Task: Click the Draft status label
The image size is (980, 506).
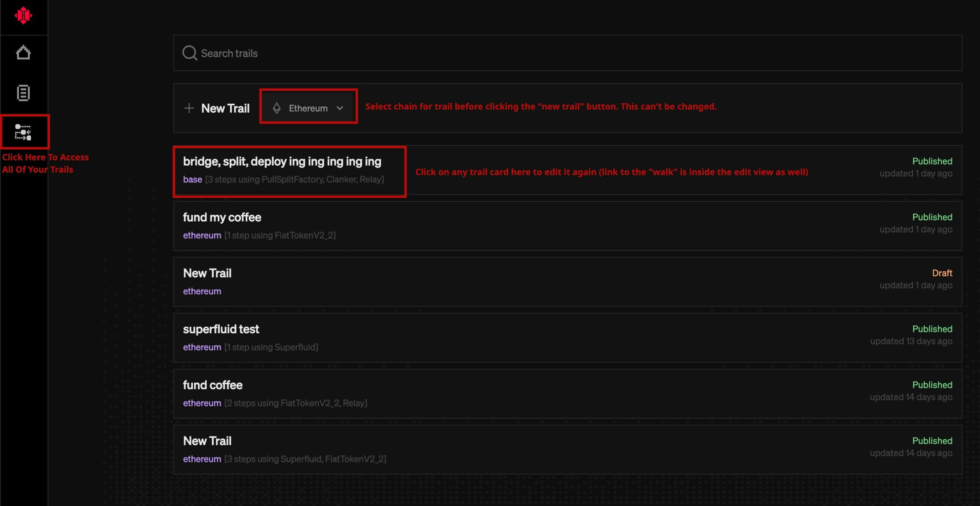Action: [x=942, y=273]
